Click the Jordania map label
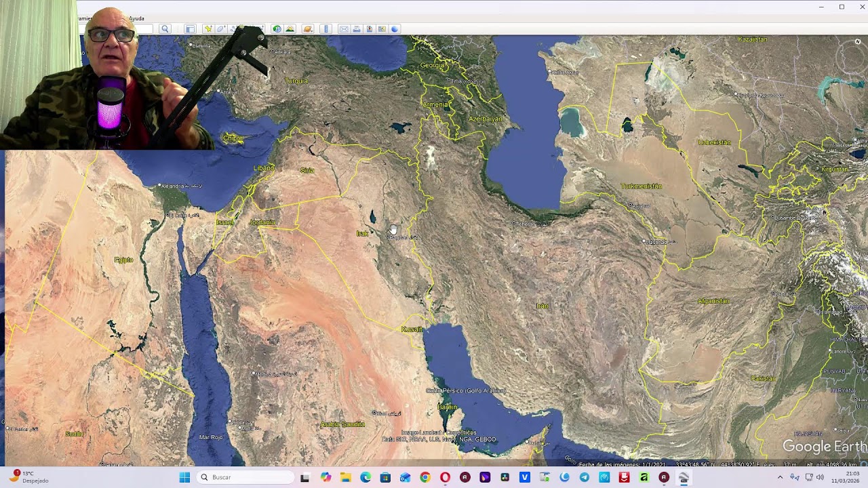The width and height of the screenshot is (868, 488). (x=262, y=222)
